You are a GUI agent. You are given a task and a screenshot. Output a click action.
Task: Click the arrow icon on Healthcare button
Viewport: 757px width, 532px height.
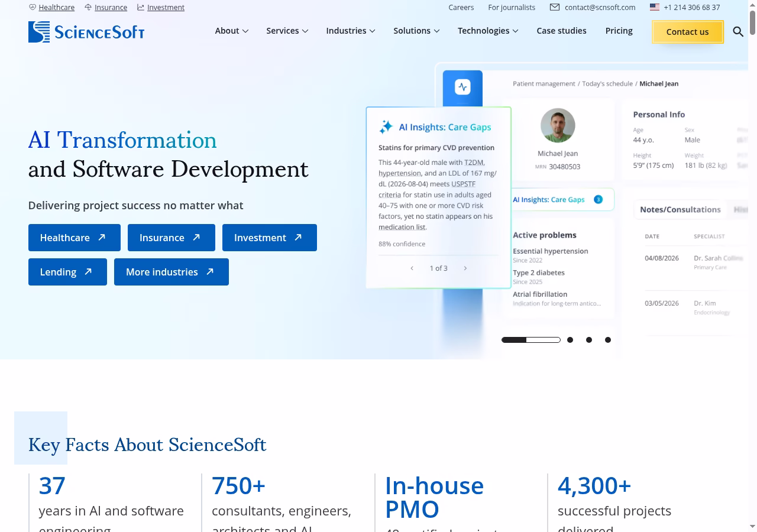click(x=102, y=237)
